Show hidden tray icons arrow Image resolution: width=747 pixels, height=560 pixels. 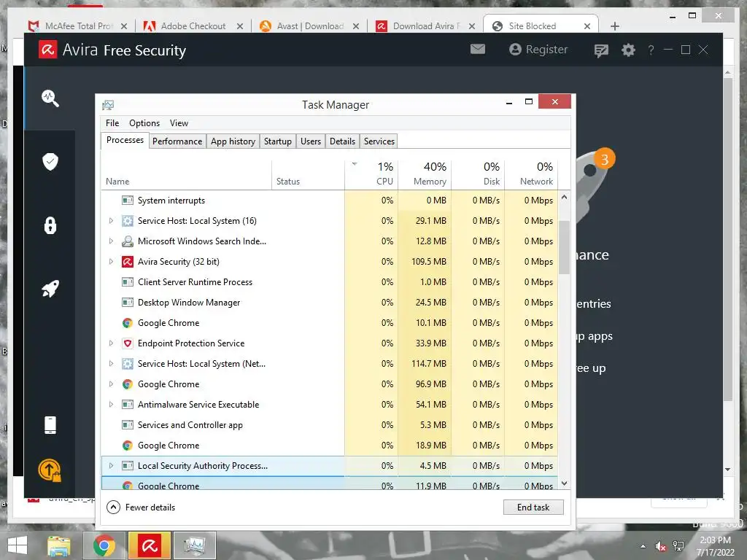pyautogui.click(x=643, y=546)
